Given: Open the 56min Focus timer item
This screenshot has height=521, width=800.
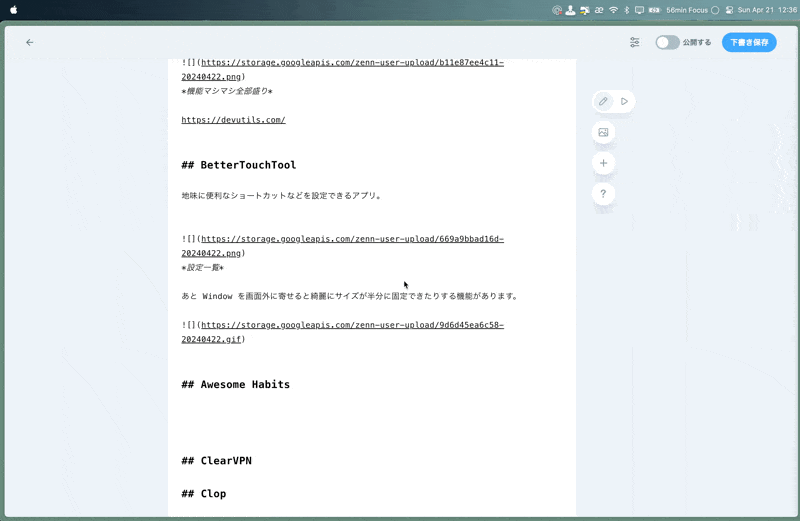Looking at the screenshot, I should pyautogui.click(x=692, y=10).
